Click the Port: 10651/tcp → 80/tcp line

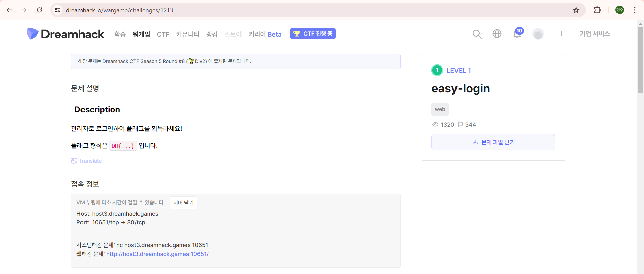[x=111, y=222]
